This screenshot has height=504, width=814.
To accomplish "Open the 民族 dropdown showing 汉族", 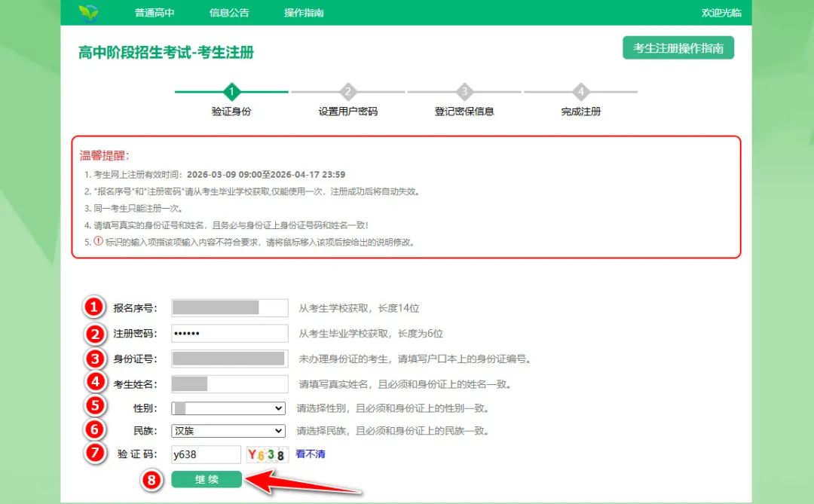I will point(228,431).
